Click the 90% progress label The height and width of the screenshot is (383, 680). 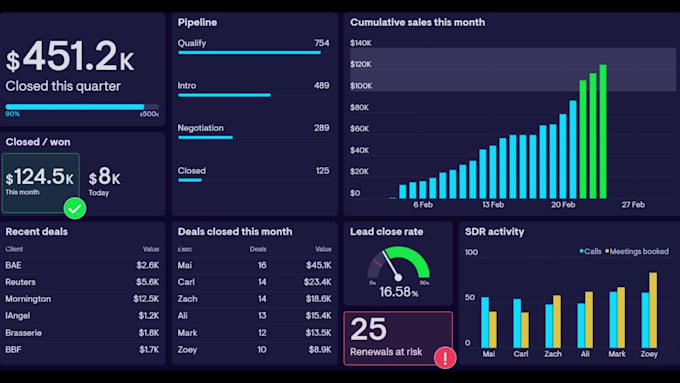13,114
